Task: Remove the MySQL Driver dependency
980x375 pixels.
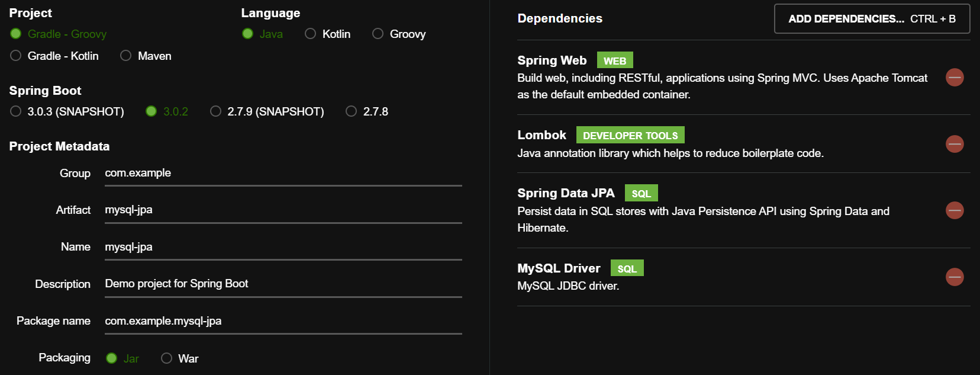Action: [x=955, y=277]
